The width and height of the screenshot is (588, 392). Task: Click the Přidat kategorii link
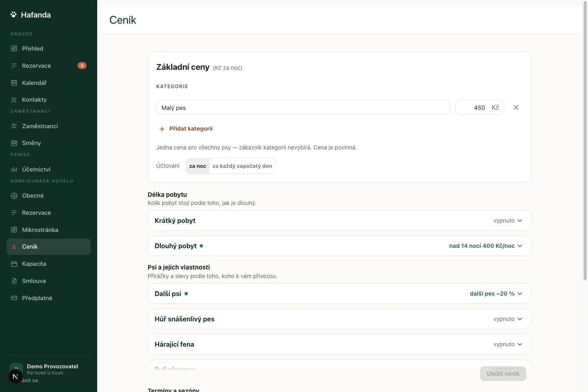(x=186, y=129)
